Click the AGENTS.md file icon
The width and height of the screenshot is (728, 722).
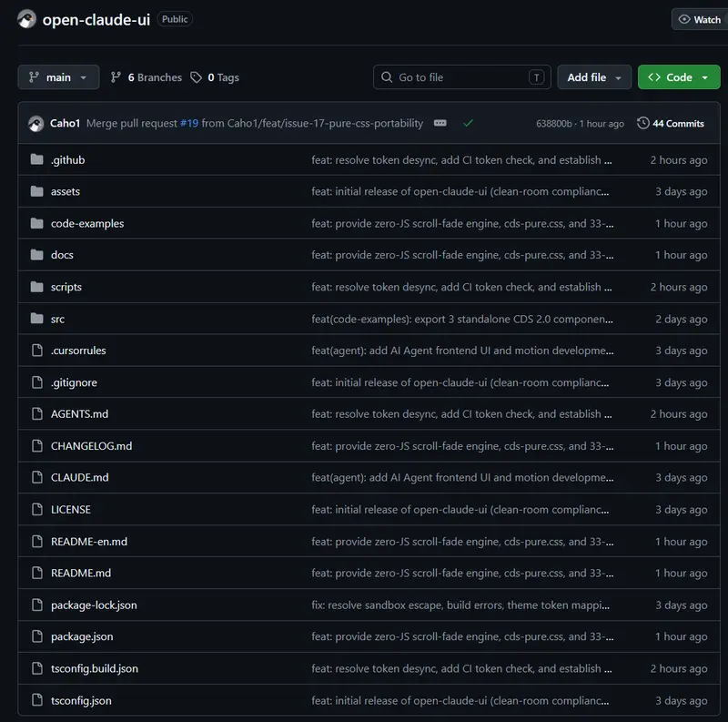36,414
